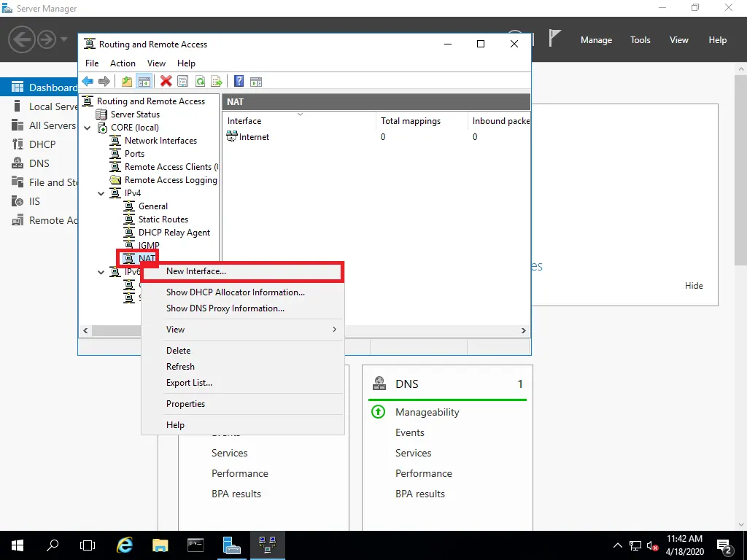Select Network Interfaces in the console tree
Image resolution: width=747 pixels, height=560 pixels.
click(160, 141)
